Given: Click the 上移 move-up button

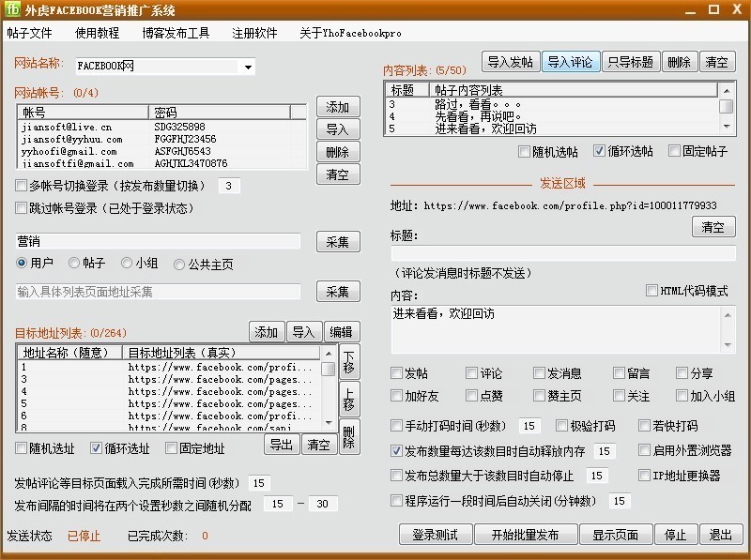Looking at the screenshot, I should 349,400.
